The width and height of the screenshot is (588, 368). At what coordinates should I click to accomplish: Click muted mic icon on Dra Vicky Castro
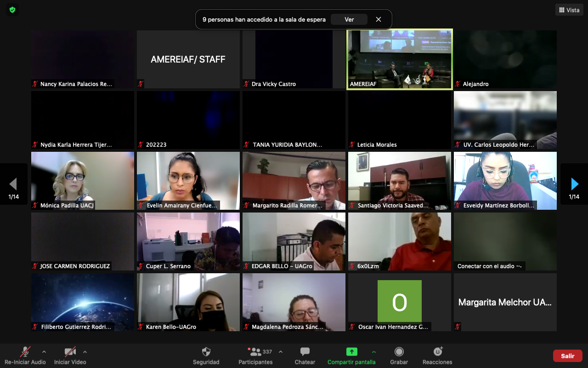[246, 84]
